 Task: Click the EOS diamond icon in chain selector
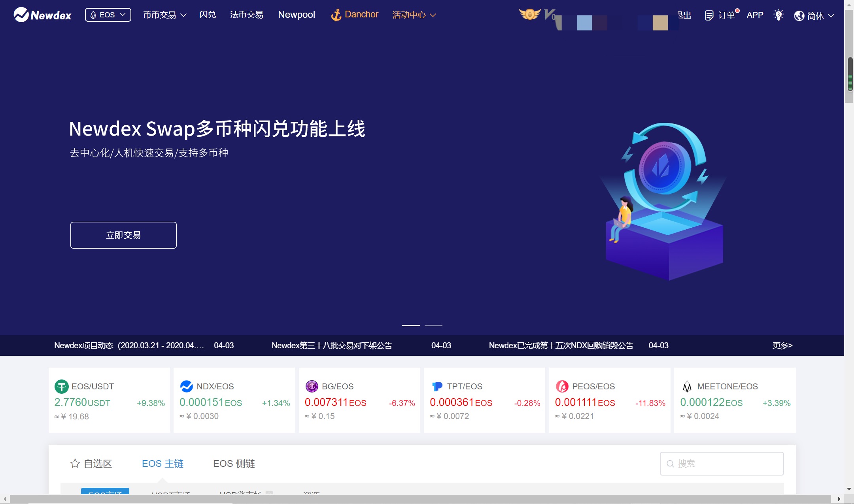(x=93, y=15)
